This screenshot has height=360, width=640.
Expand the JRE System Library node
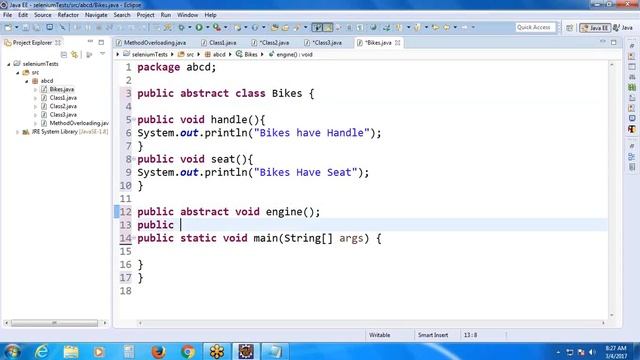tap(18, 132)
